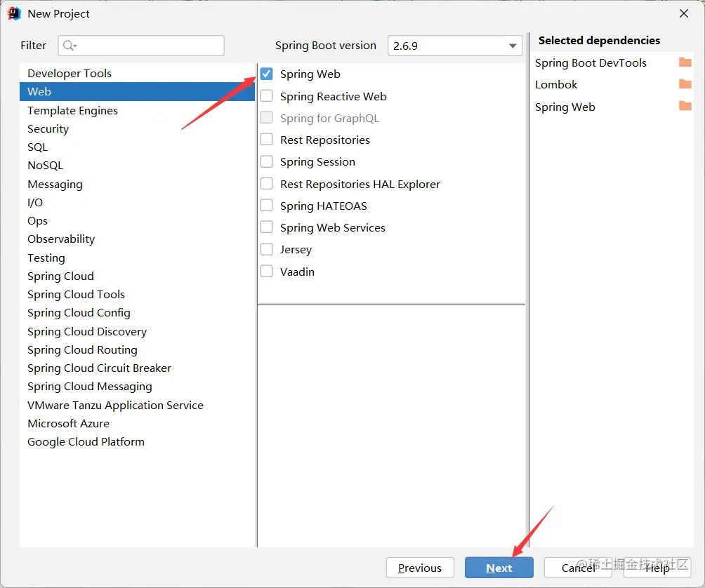Viewport: 705px width, 588px height.
Task: Choose Spring Cloud Routing category
Action: (x=137, y=350)
